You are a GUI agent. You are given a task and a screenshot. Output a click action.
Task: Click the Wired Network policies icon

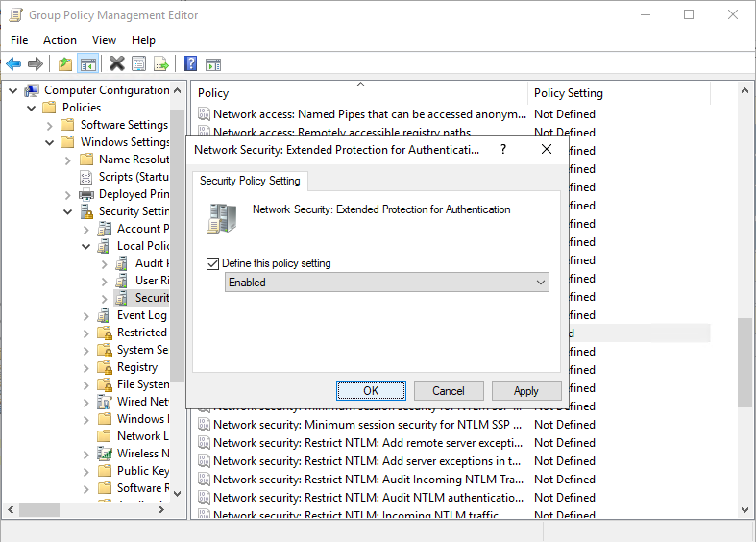click(x=105, y=402)
